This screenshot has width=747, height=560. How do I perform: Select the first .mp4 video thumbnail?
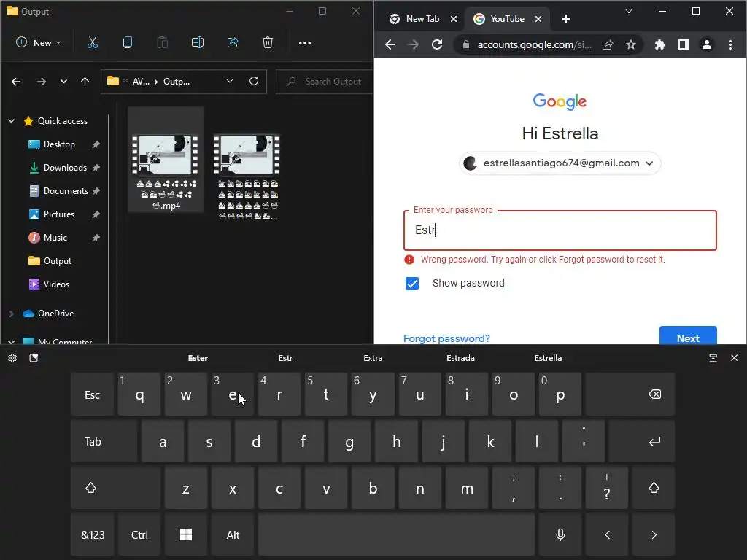point(166,160)
